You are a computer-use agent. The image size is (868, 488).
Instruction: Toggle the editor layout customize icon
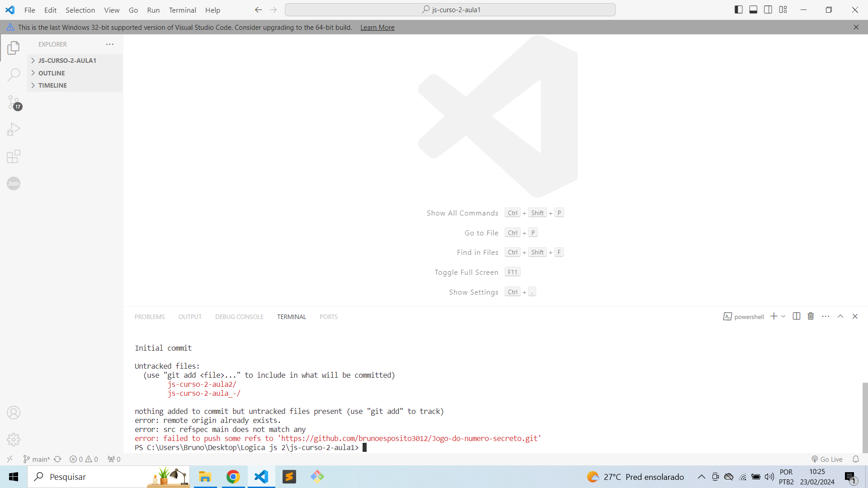click(783, 9)
